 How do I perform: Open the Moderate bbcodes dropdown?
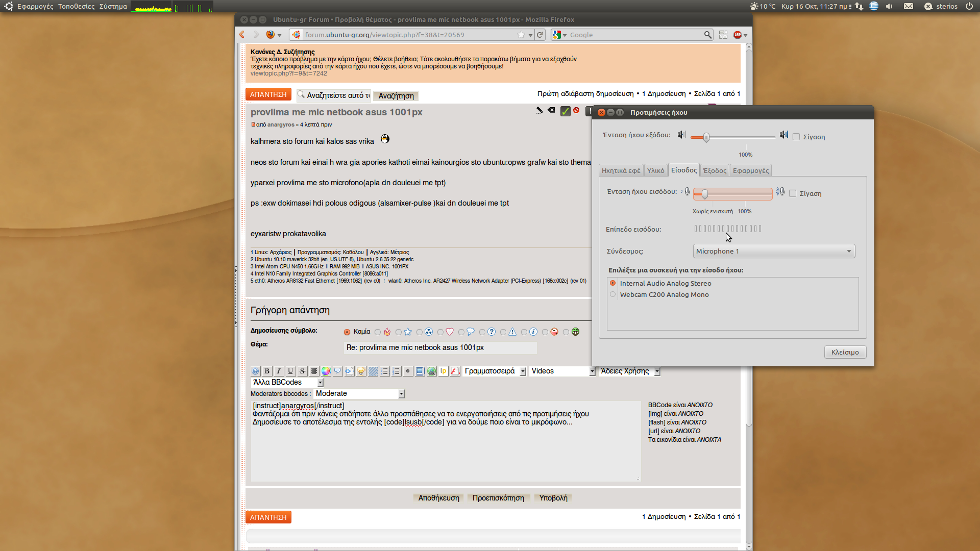click(359, 394)
